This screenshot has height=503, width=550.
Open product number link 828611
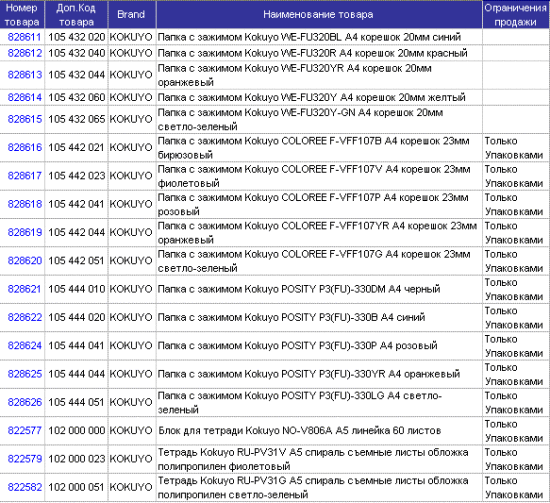click(25, 37)
